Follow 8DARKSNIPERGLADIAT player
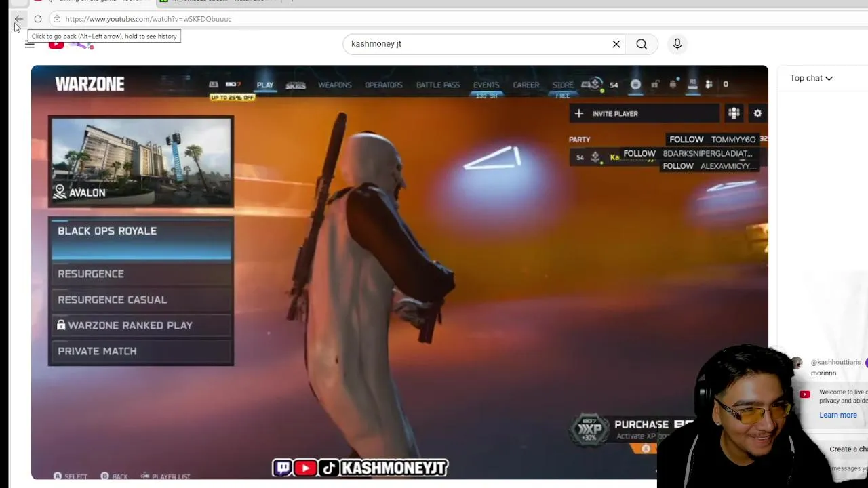Image resolution: width=868 pixels, height=488 pixels. pos(687,154)
